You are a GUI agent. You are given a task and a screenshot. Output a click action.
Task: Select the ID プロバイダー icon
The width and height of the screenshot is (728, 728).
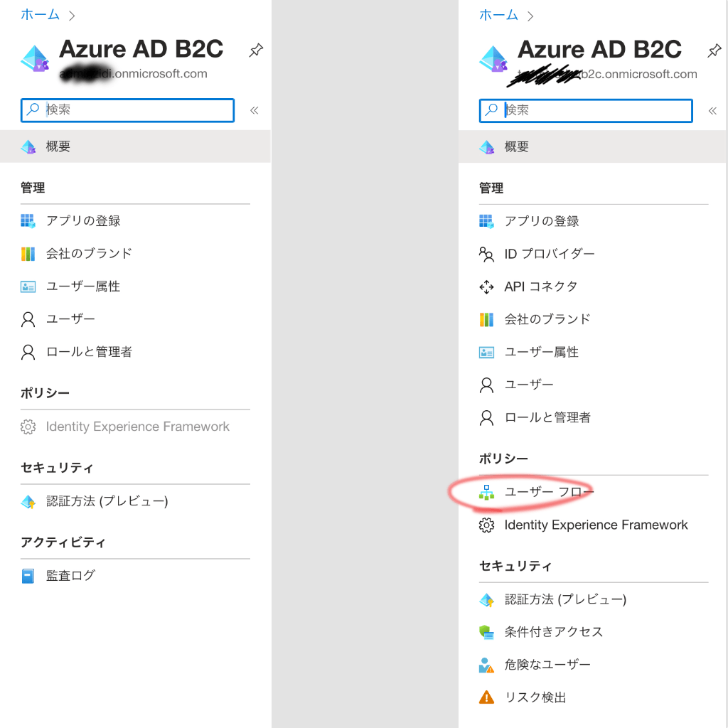click(486, 254)
